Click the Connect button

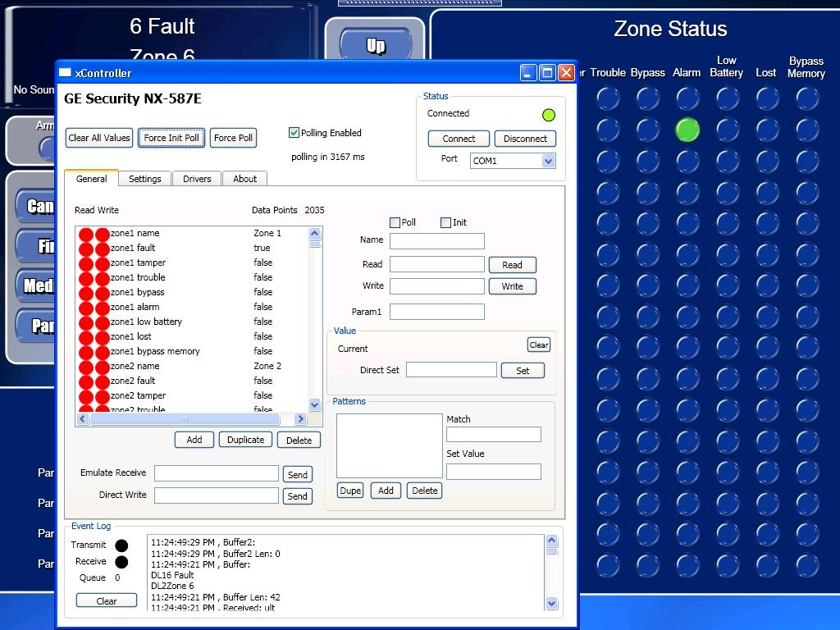[459, 139]
